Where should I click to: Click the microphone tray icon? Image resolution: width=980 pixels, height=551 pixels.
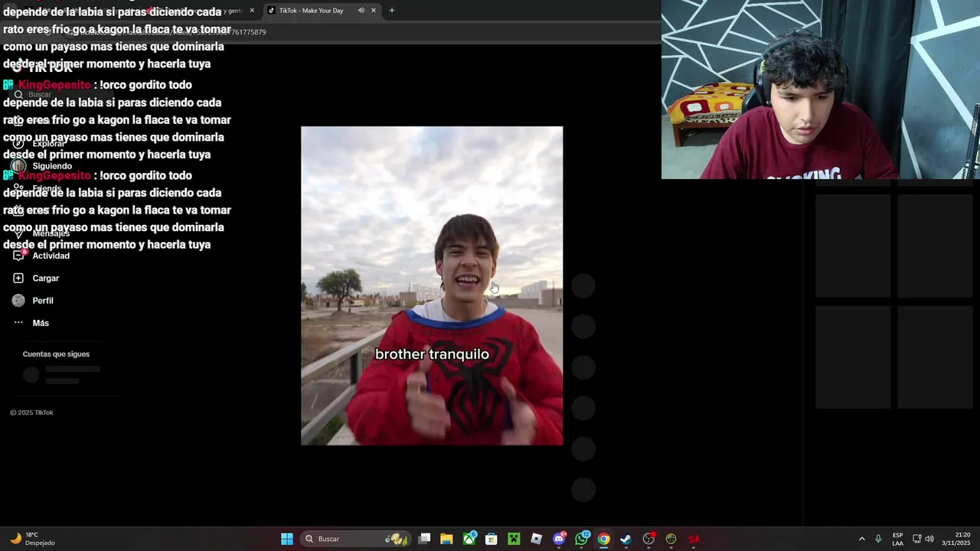click(x=878, y=539)
